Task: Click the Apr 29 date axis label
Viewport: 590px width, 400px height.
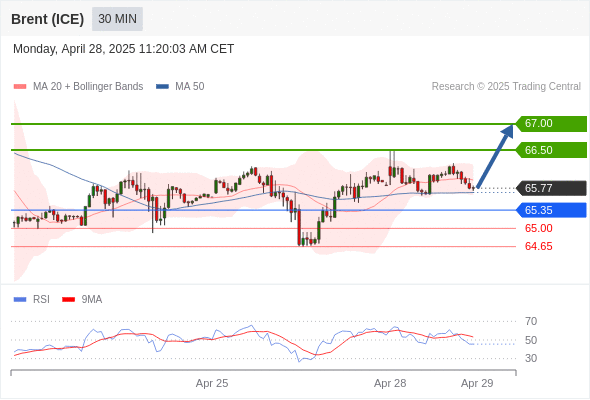Action: coord(477,383)
